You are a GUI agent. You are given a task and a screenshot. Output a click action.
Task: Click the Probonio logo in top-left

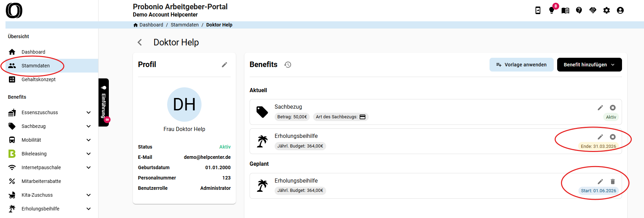(14, 10)
